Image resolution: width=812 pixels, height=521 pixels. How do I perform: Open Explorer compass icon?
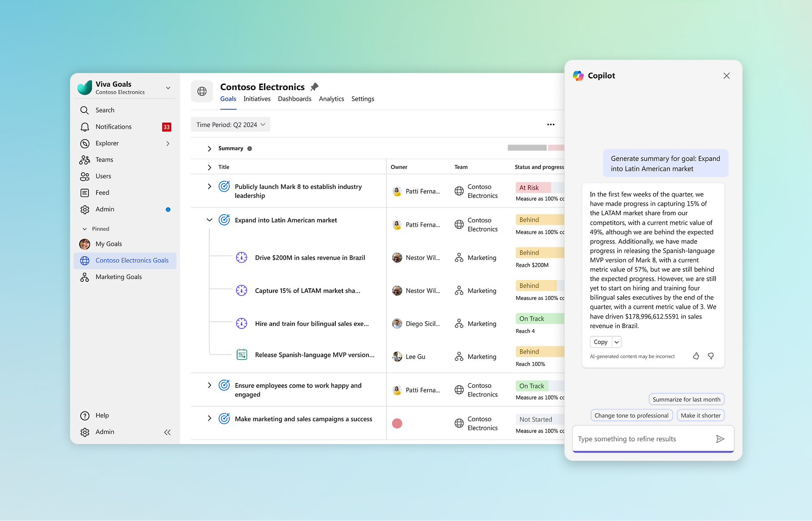[85, 144]
